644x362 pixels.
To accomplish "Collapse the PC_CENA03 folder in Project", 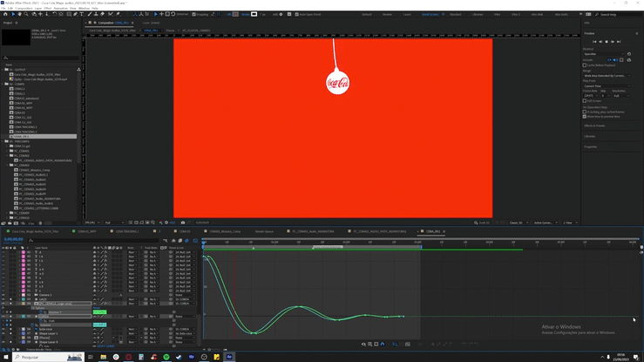I will [x=7, y=165].
